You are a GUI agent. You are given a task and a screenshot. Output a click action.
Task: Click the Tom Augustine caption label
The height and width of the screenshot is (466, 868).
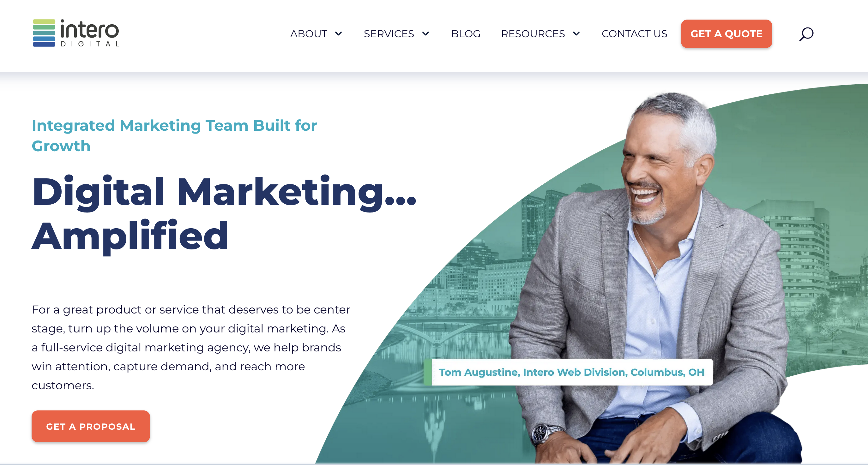[x=571, y=372]
